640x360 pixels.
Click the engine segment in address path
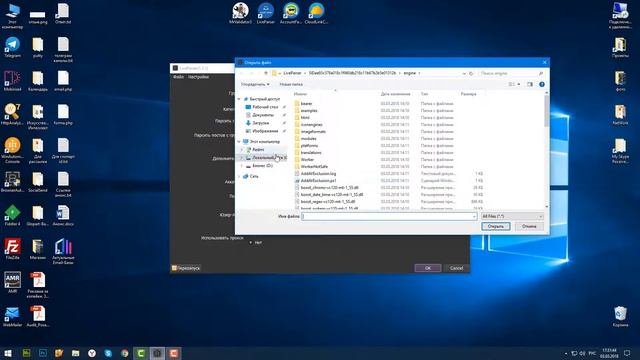[409, 73]
